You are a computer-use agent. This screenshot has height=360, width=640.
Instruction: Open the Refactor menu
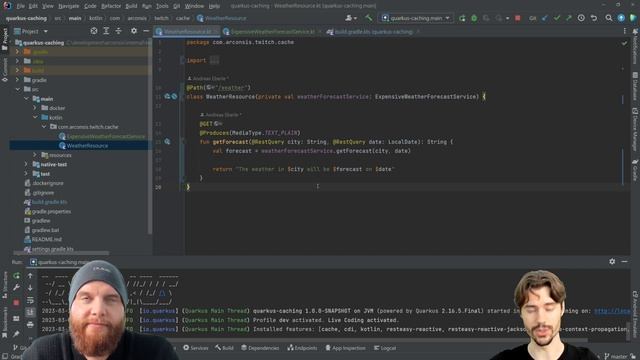111,6
